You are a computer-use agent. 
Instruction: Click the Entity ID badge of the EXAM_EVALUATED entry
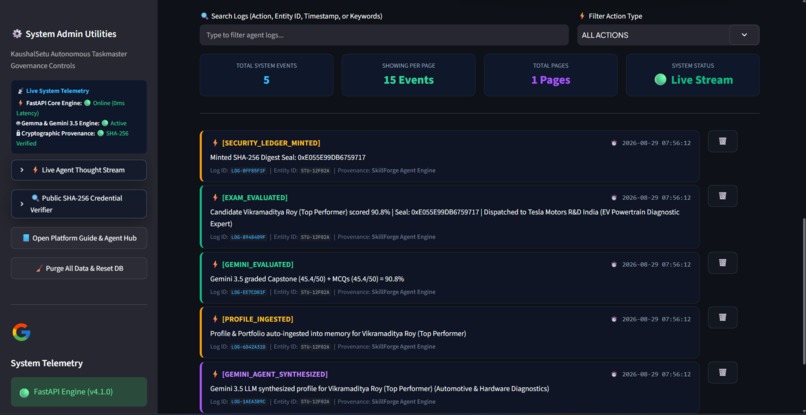[315, 237]
